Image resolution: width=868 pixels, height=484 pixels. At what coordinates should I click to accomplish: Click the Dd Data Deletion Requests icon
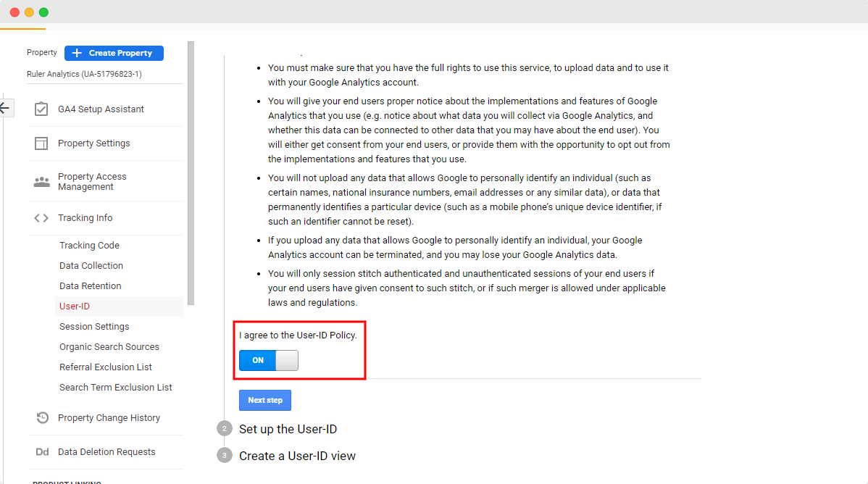pyautogui.click(x=41, y=451)
